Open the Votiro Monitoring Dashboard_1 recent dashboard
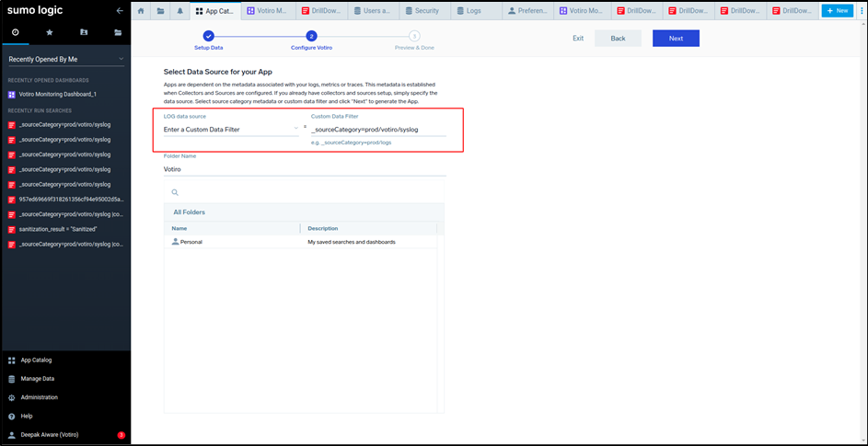This screenshot has height=446, width=868. point(58,94)
